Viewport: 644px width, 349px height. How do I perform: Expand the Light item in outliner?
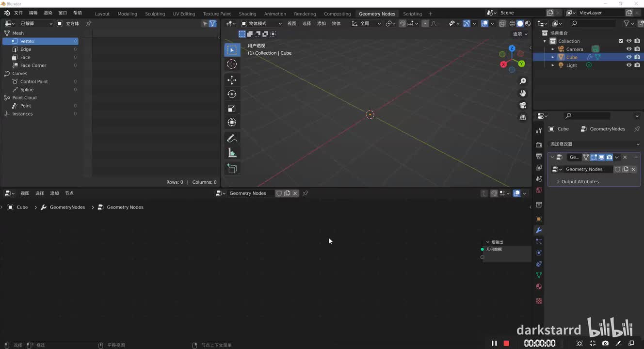[553, 65]
